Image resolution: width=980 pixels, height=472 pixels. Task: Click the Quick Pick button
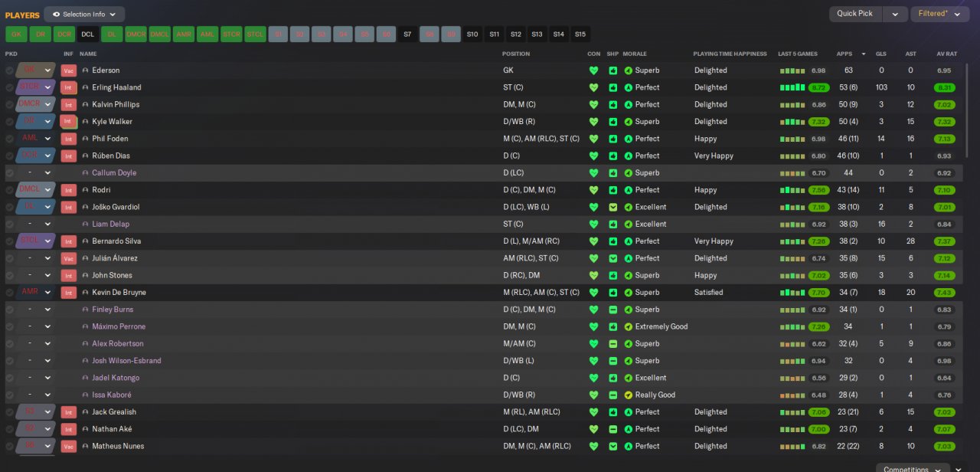[855, 14]
